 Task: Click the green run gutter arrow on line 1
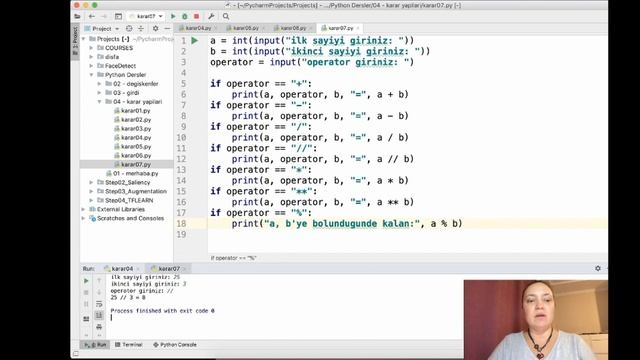pyautogui.click(x=195, y=40)
